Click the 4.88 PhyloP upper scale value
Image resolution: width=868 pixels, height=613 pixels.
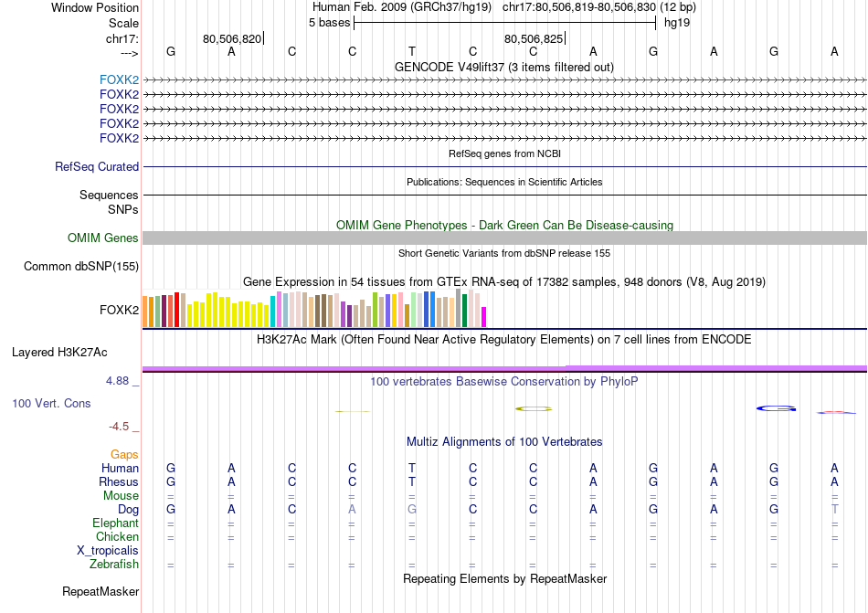117,381
